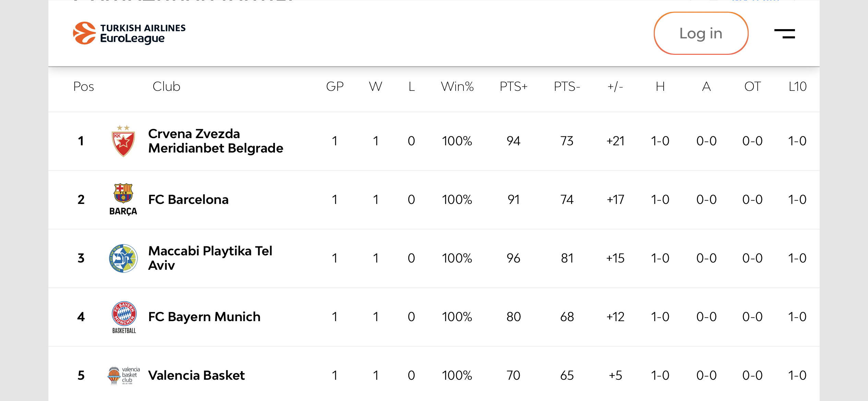Click the Turkish Airlines EuroLeague logo
This screenshot has width=868, height=401.
coord(129,33)
